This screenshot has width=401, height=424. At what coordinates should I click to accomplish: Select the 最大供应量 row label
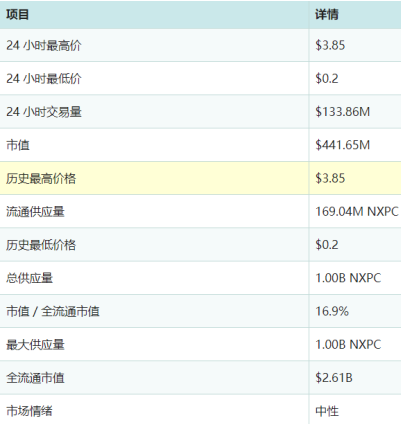35,345
